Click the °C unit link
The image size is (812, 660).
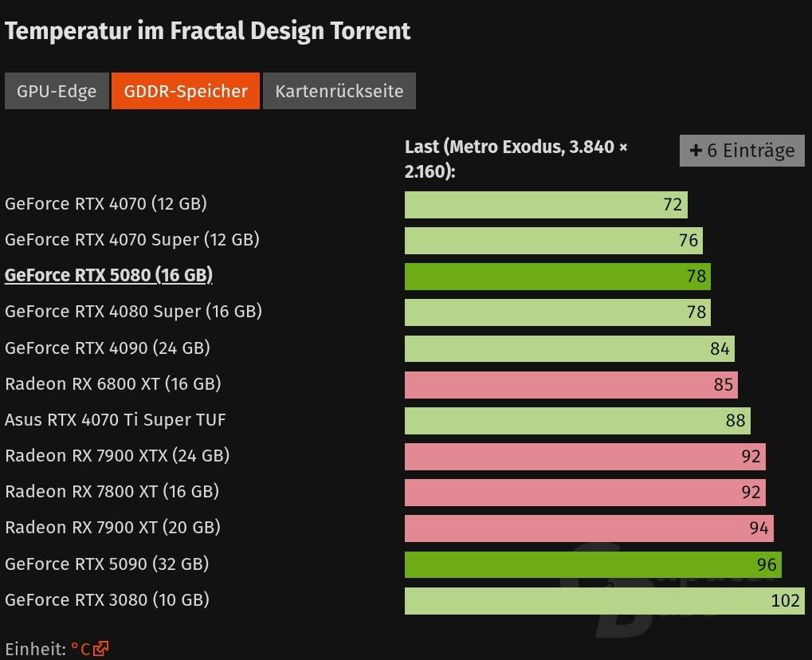click(x=81, y=649)
